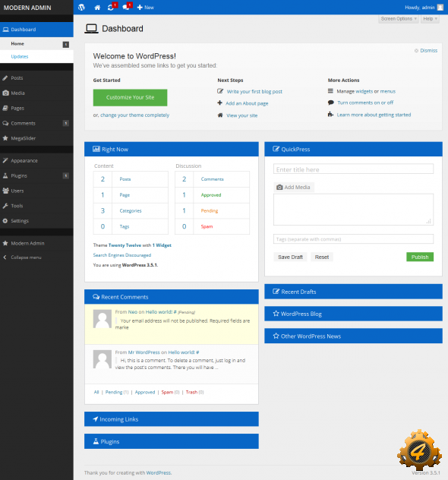The width and height of the screenshot is (448, 480).
Task: Expand the Plugins dashboard panel
Action: coord(172,441)
